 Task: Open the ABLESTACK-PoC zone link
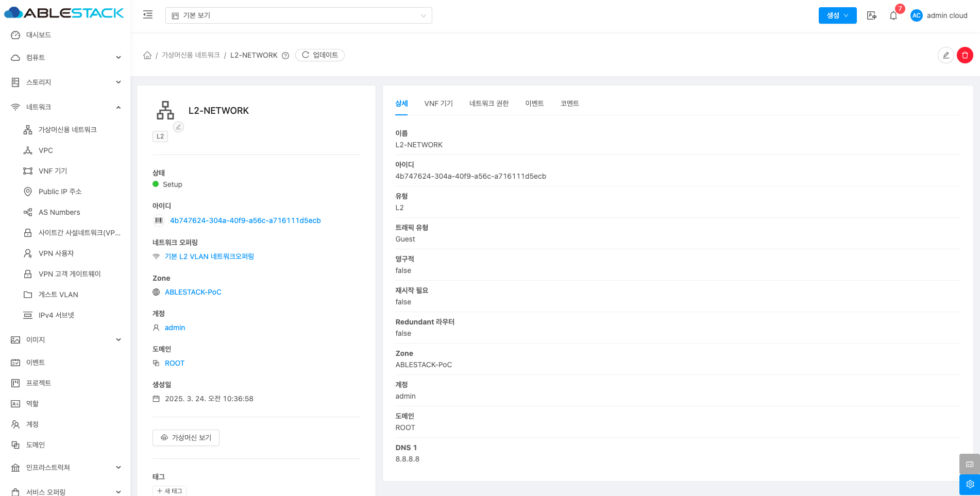click(x=193, y=292)
